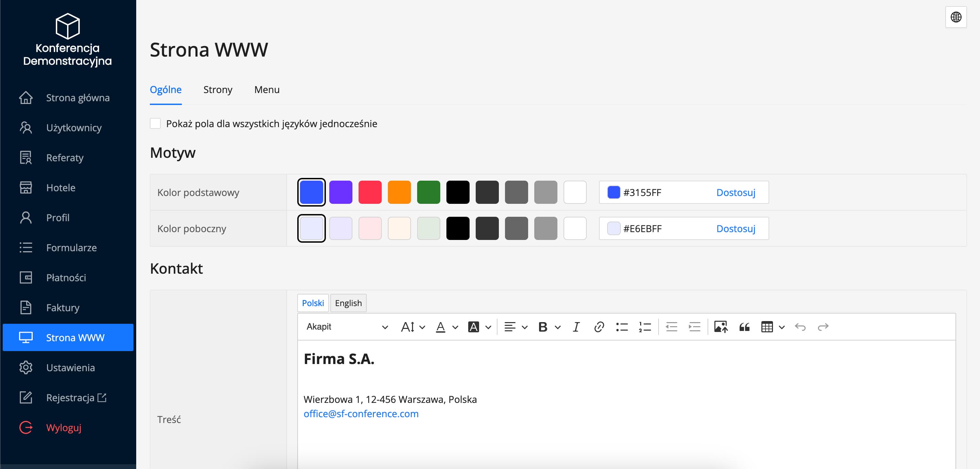Create a bulleted list
The image size is (980, 469).
pyautogui.click(x=622, y=327)
